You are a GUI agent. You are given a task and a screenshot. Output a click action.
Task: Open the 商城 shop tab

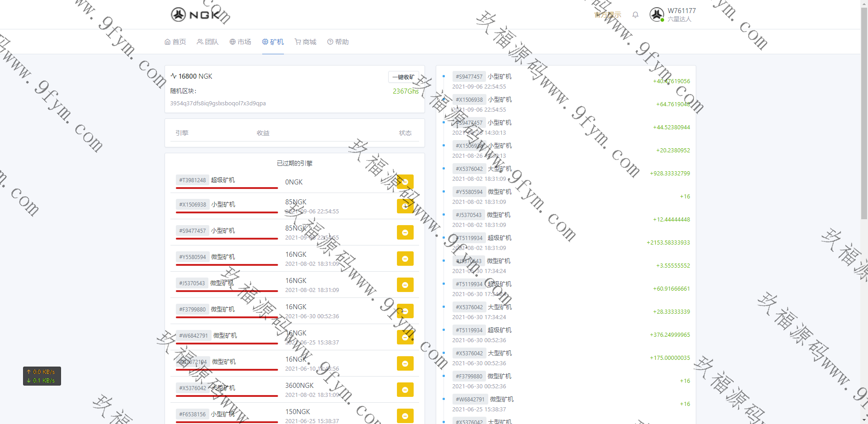point(306,42)
